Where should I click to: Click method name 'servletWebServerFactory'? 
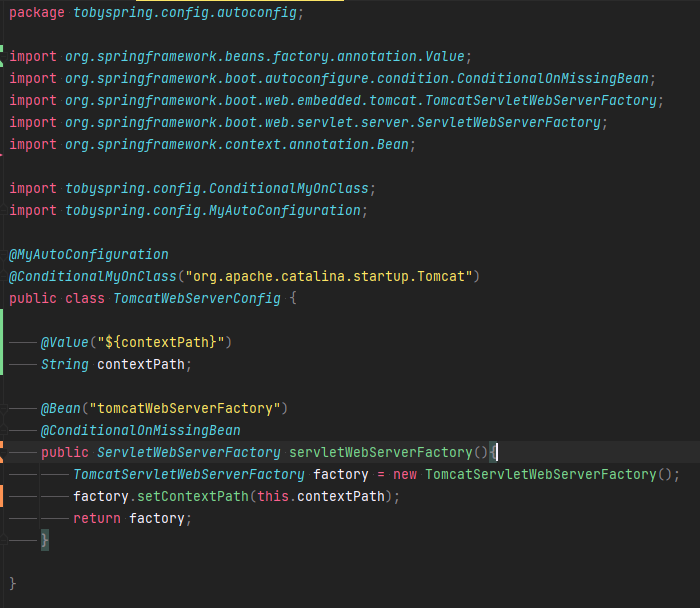point(381,452)
